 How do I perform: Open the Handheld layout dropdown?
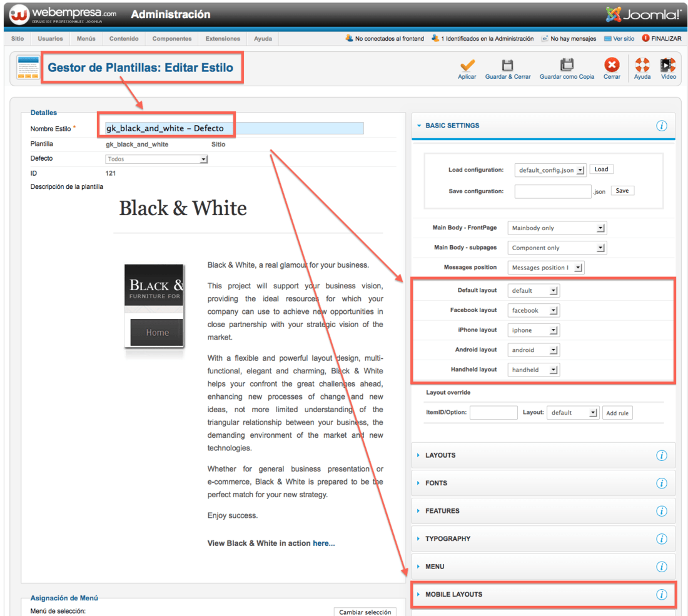tap(533, 370)
